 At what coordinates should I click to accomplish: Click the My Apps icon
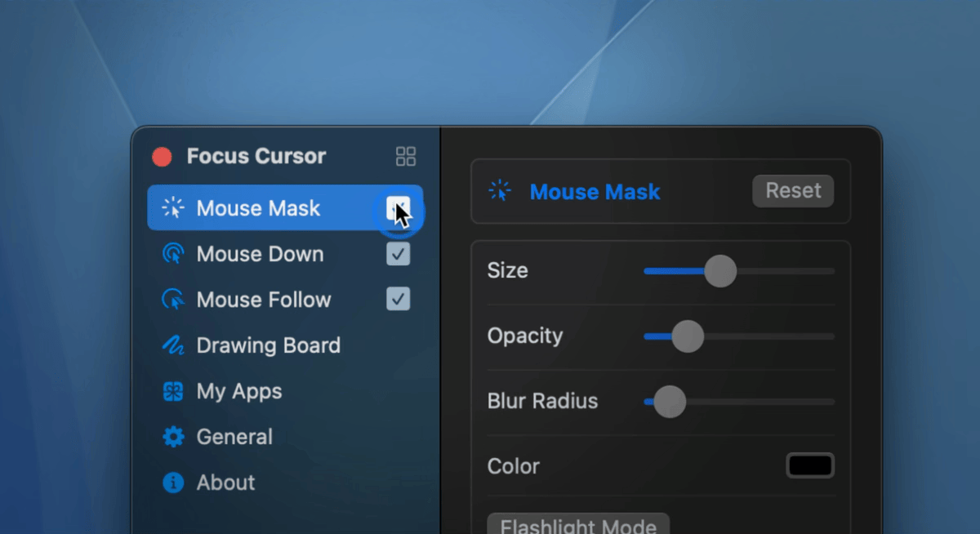173,391
